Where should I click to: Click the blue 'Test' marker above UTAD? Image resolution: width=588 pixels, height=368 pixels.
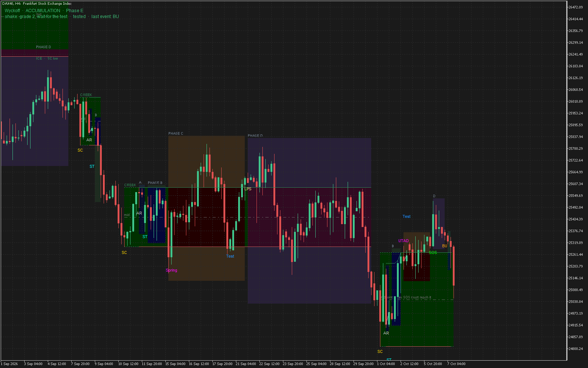coord(406,216)
